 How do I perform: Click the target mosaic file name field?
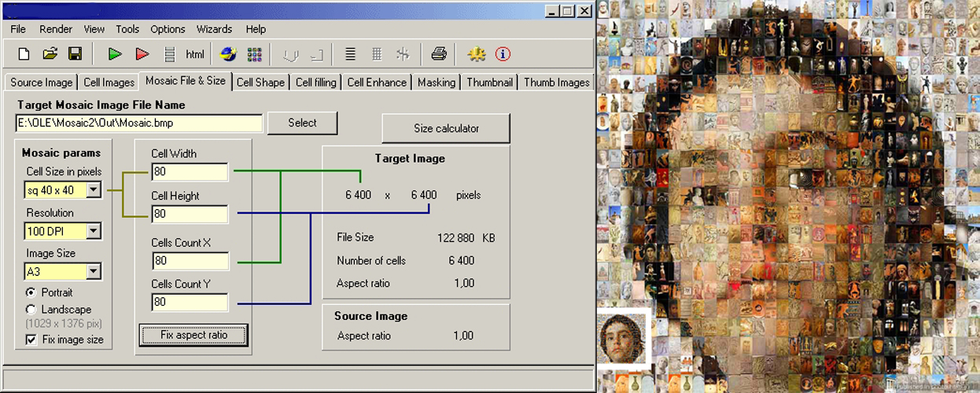coord(139,123)
